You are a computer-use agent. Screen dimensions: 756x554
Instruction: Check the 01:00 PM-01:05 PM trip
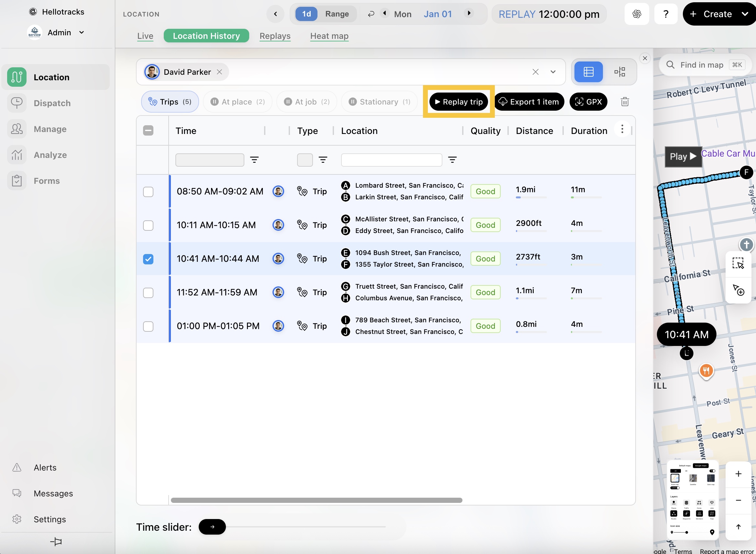coord(148,326)
